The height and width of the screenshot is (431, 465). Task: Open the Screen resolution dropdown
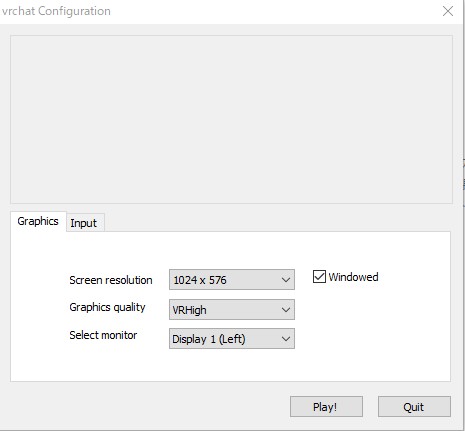[x=232, y=279]
